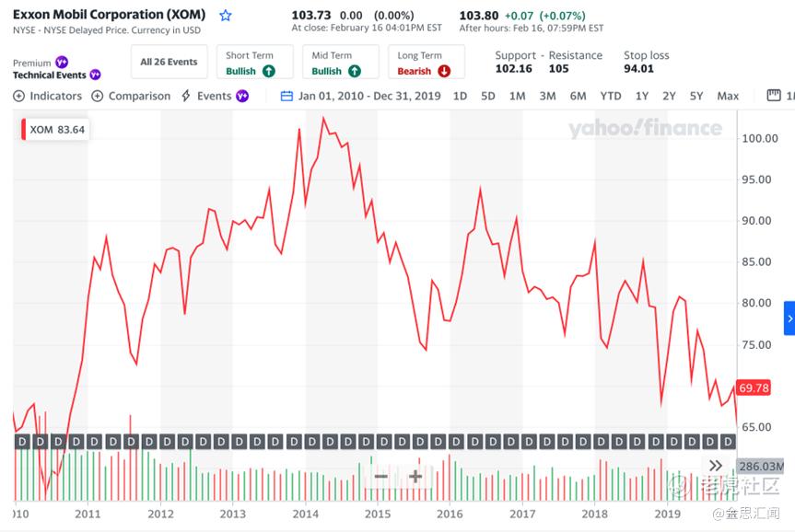The width and height of the screenshot is (795, 532).
Task: Select the 6M range
Action: coord(578,97)
